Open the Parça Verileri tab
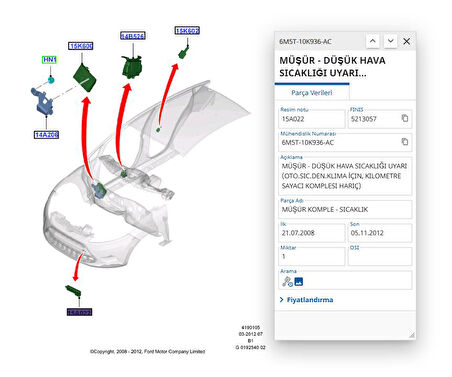This screenshot has width=452, height=377. click(312, 93)
